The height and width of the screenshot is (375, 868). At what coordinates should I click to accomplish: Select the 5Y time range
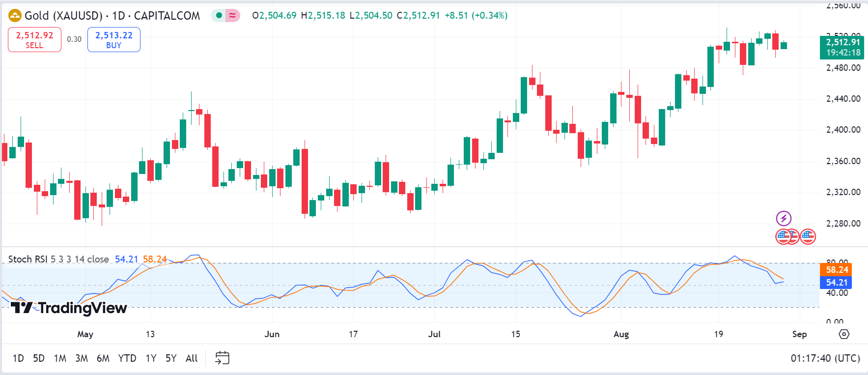pos(171,358)
